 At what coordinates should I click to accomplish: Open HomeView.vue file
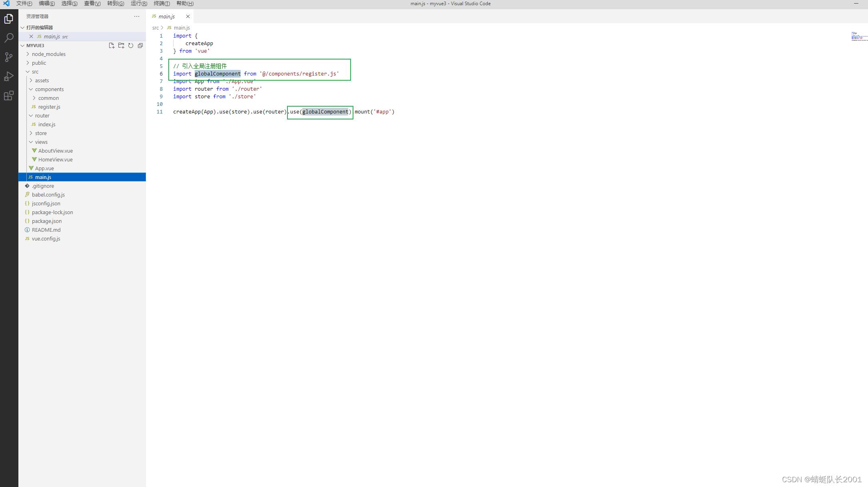coord(55,159)
